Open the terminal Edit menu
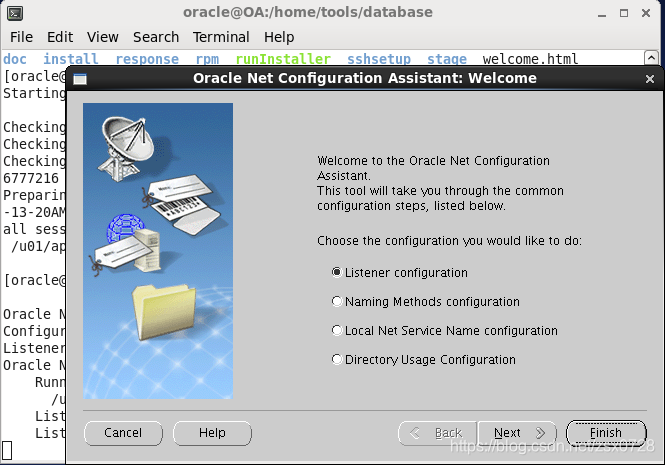 pyautogui.click(x=60, y=37)
